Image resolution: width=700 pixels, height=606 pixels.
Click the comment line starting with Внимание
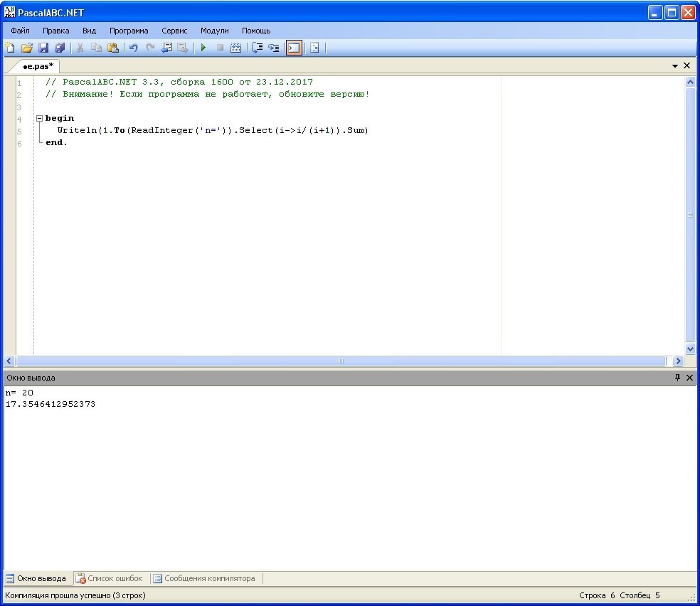point(208,94)
